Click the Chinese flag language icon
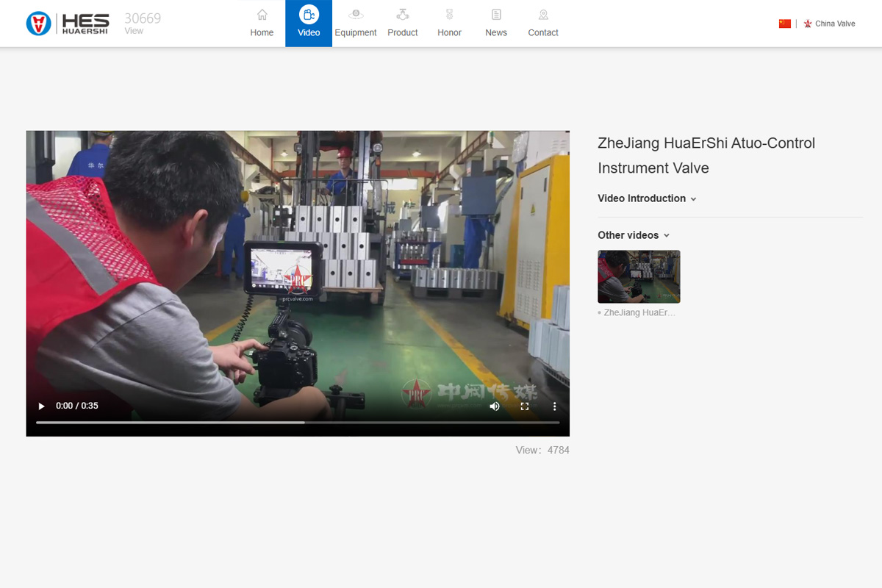The image size is (882, 588). [x=784, y=24]
